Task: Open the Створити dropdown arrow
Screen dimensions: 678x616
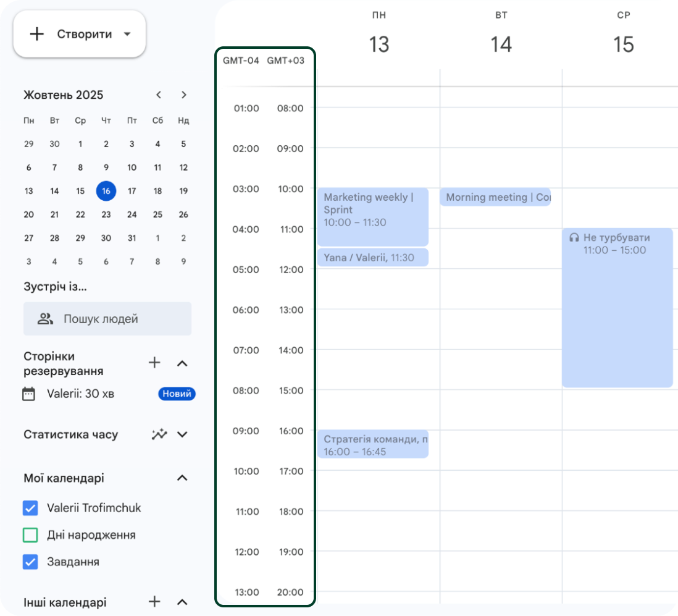Action: [127, 34]
